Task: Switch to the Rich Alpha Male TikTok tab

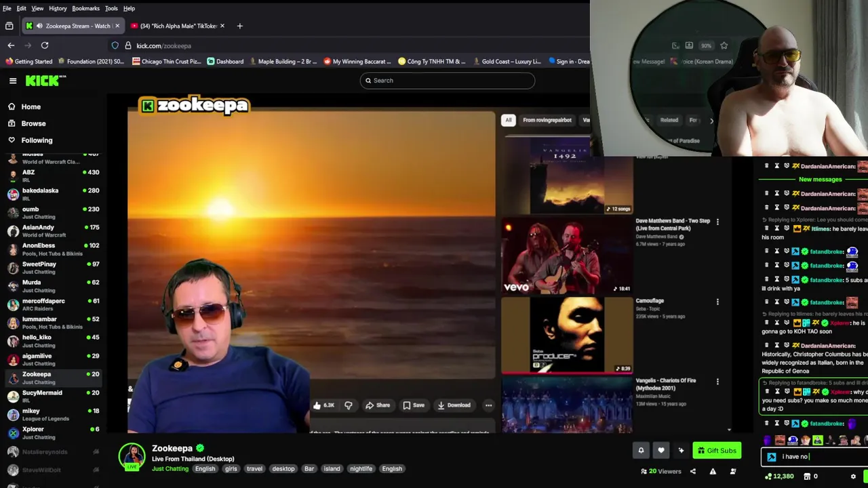Action: (178, 26)
